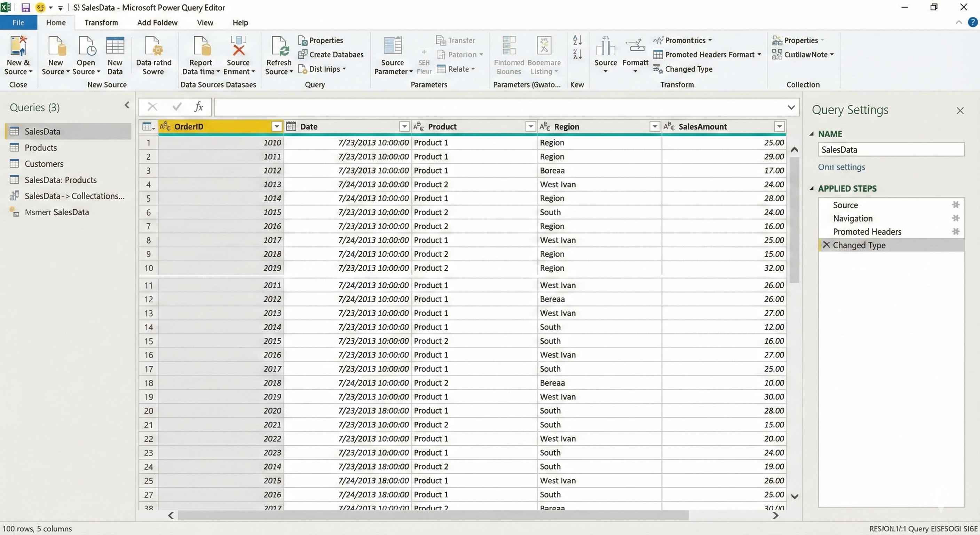980x535 pixels.
Task: Collapse the APPLIED STEPS section
Action: click(x=812, y=188)
